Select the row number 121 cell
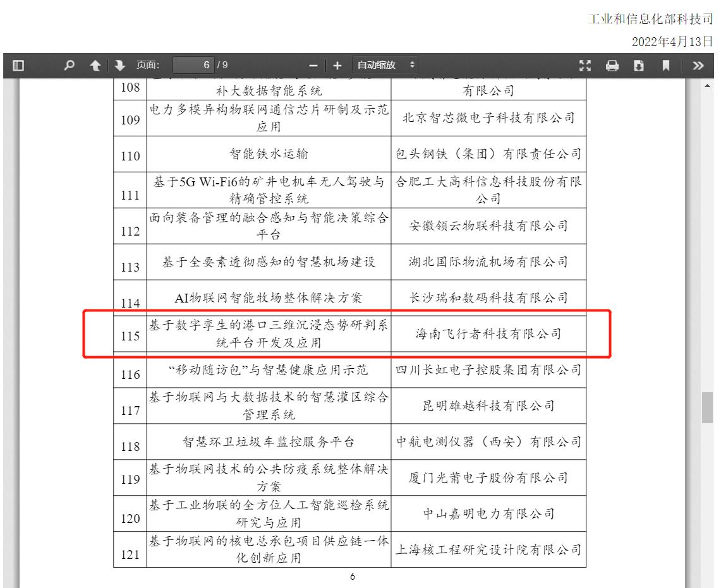 click(130, 550)
